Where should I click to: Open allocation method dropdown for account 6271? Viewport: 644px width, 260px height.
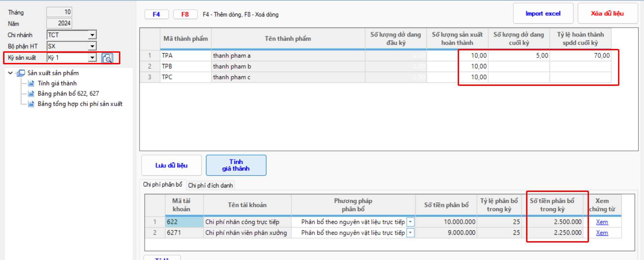(x=410, y=233)
